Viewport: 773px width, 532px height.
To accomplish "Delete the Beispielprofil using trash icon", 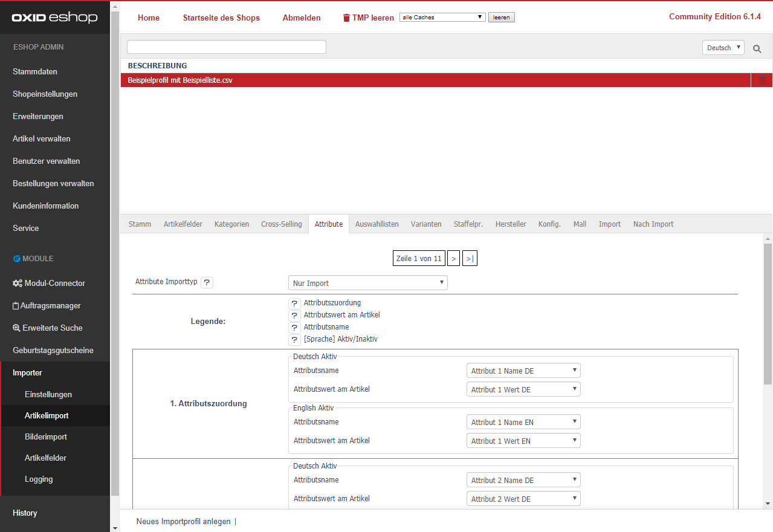I will tap(762, 80).
